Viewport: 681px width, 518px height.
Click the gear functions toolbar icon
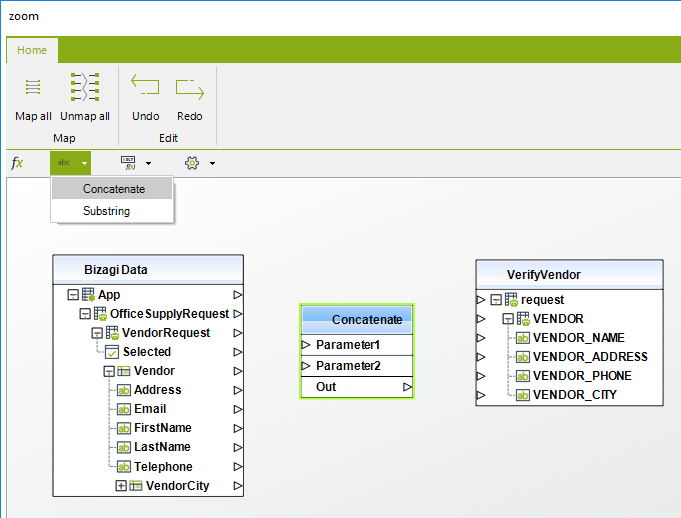point(192,162)
